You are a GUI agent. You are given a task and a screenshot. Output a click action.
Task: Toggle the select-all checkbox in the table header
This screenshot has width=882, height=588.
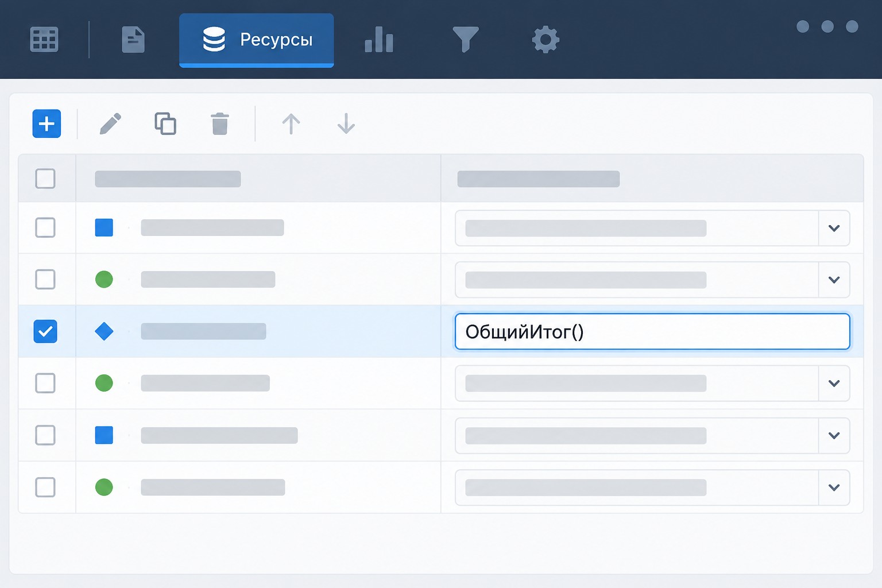click(45, 179)
